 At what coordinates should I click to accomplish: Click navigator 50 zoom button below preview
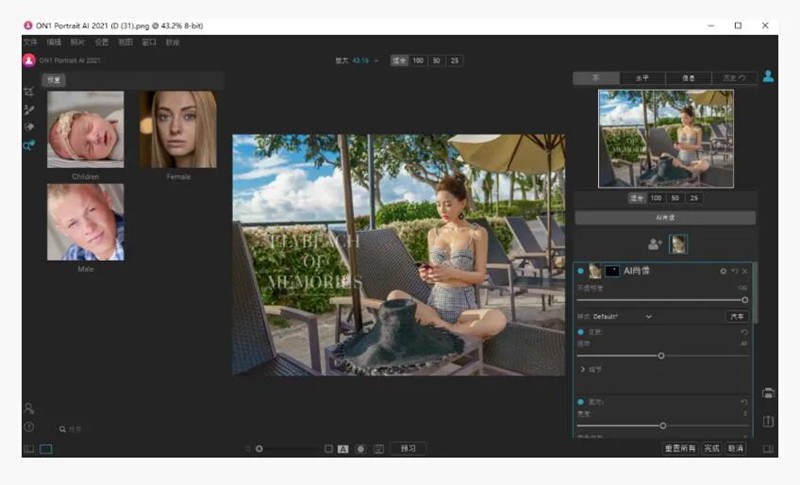675,198
